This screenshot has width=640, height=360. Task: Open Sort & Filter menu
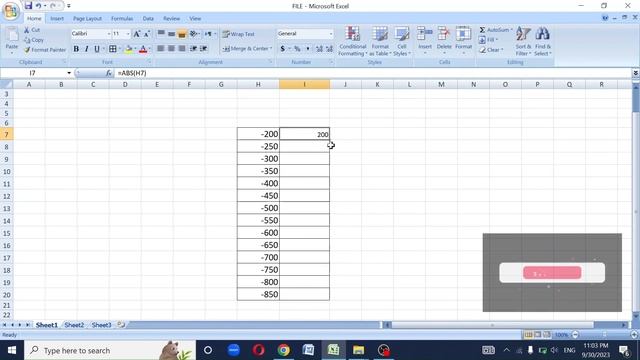(x=523, y=41)
